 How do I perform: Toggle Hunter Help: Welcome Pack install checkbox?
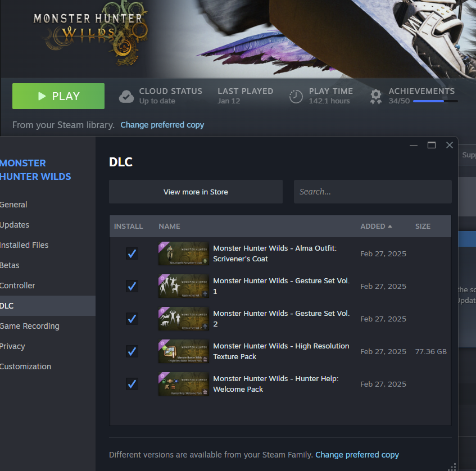(x=132, y=384)
